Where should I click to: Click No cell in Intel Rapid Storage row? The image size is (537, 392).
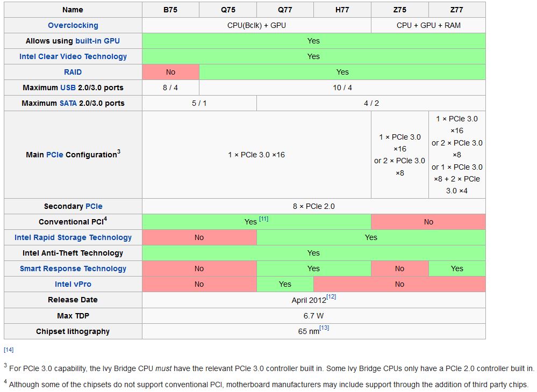[199, 237]
